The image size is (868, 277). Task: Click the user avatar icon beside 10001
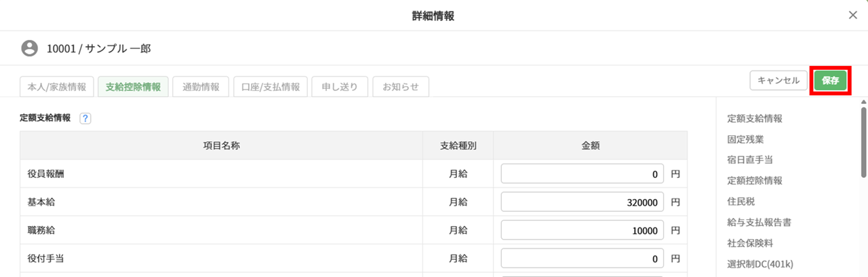(29, 48)
